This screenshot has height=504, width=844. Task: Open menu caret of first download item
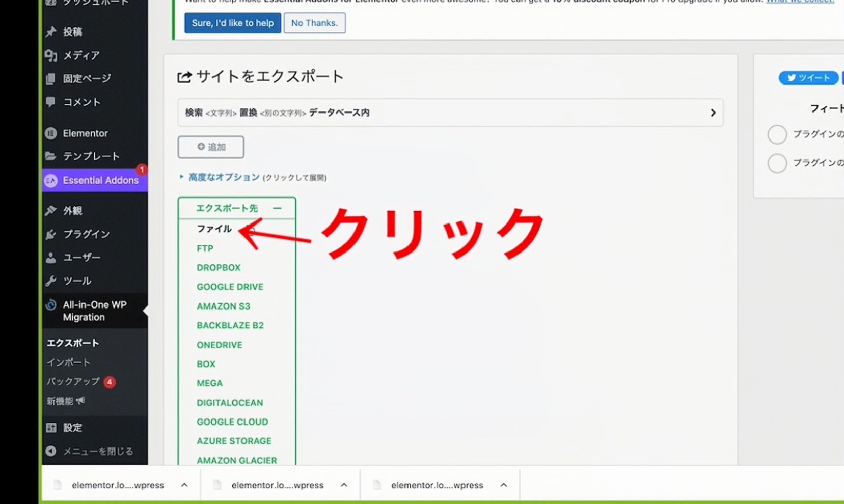pyautogui.click(x=184, y=485)
